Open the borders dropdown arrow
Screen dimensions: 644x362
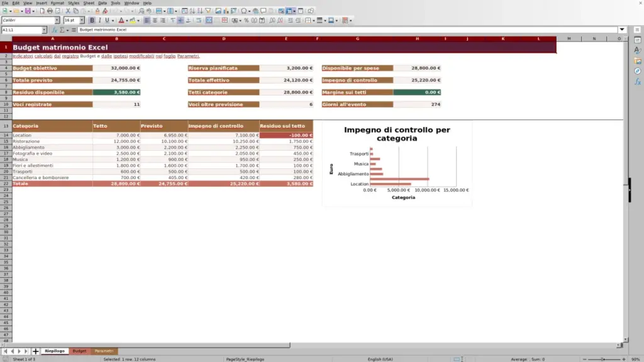tap(313, 21)
